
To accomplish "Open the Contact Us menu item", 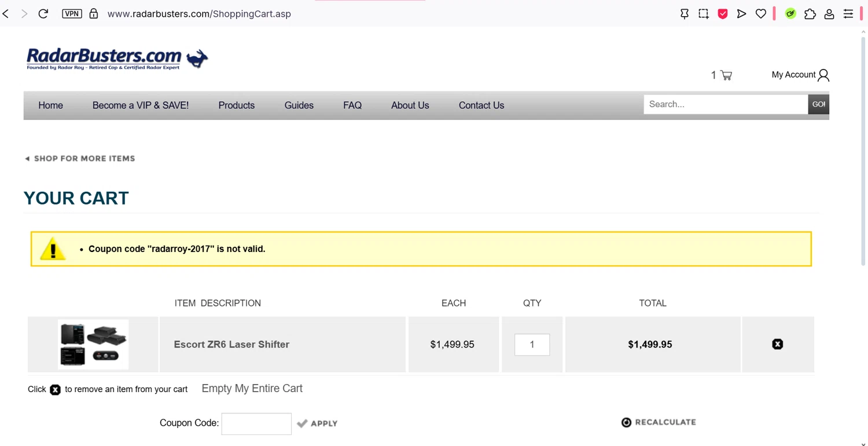I will (481, 105).
